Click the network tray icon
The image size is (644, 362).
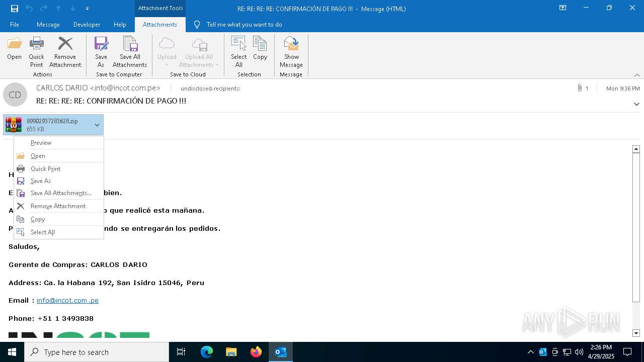pyautogui.click(x=567, y=352)
